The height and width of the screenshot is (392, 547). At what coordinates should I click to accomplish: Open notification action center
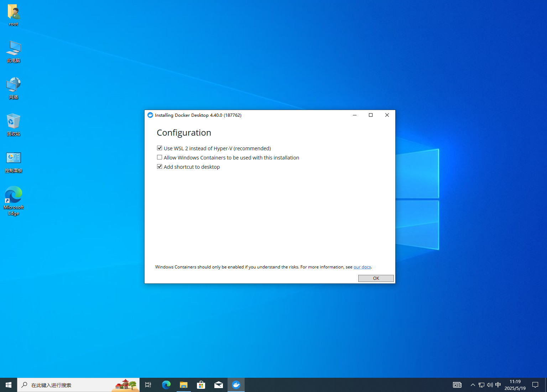pyautogui.click(x=535, y=385)
